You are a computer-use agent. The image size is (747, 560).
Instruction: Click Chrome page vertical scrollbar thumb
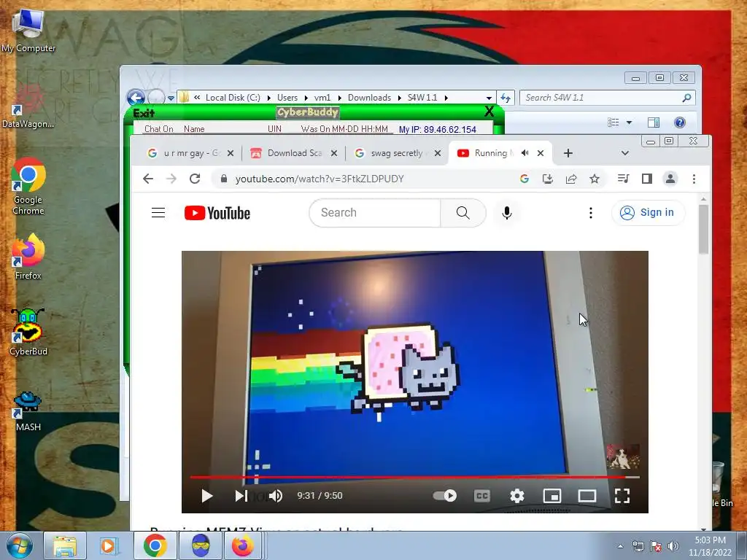click(703, 228)
